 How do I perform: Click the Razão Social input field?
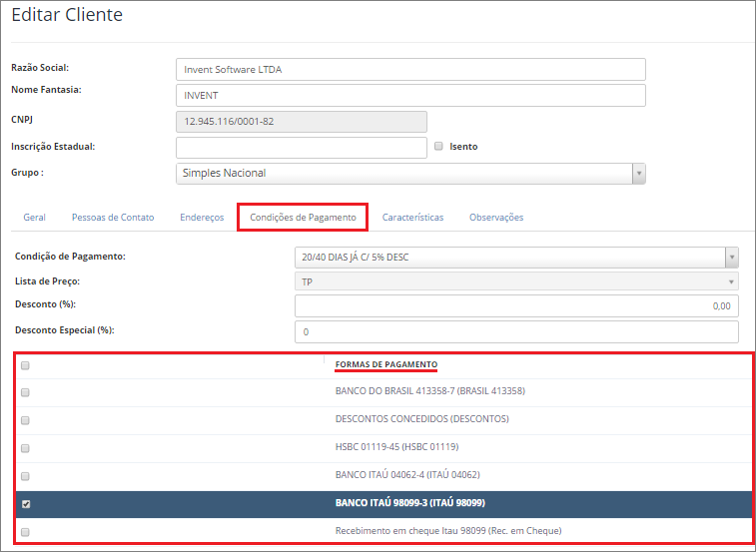(410, 70)
